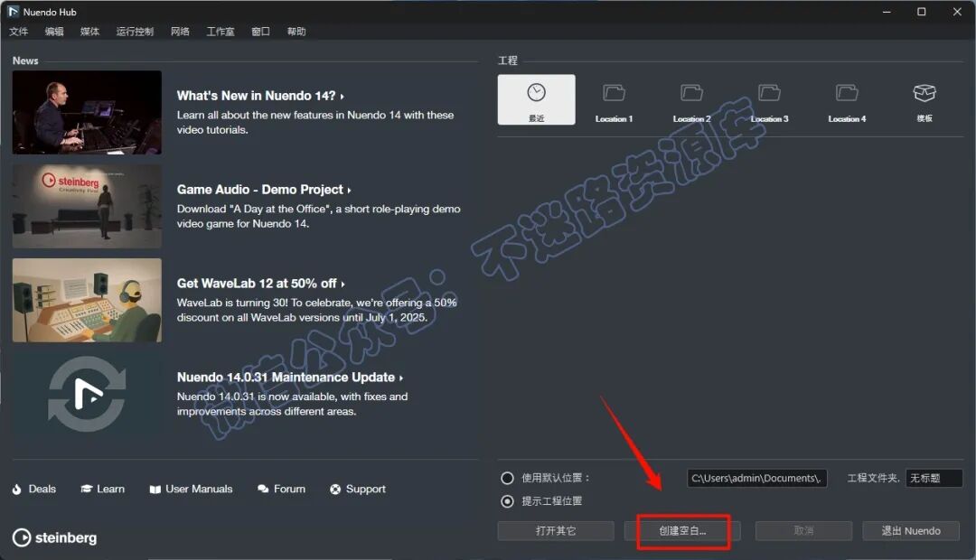Open the User Manuals link text
Screen dimensions: 976x560
(199, 489)
